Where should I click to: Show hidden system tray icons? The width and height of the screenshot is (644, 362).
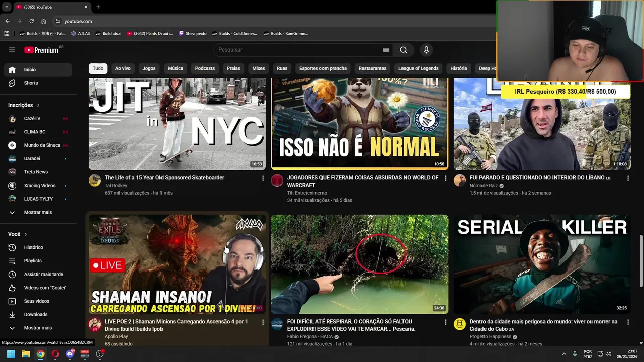(563, 354)
